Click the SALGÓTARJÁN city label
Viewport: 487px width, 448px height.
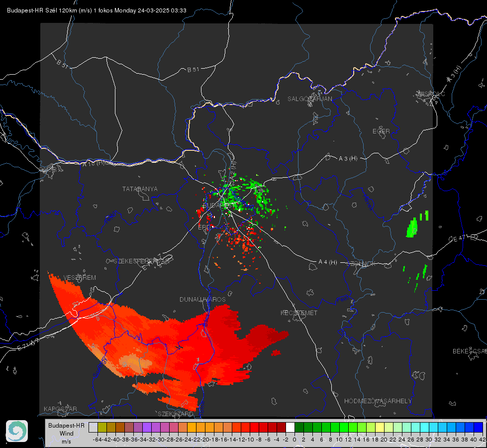309,99
